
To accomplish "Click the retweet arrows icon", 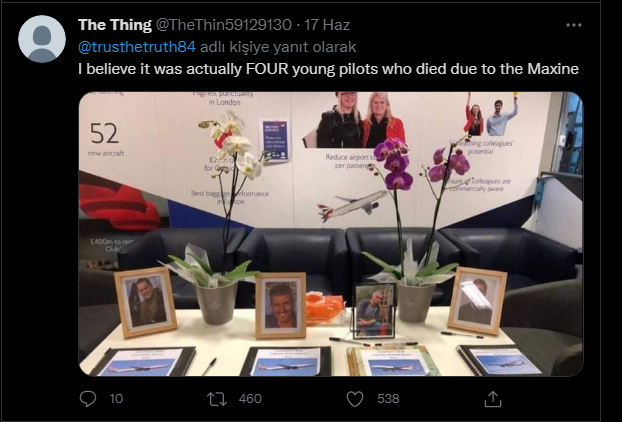I will tap(216, 398).
